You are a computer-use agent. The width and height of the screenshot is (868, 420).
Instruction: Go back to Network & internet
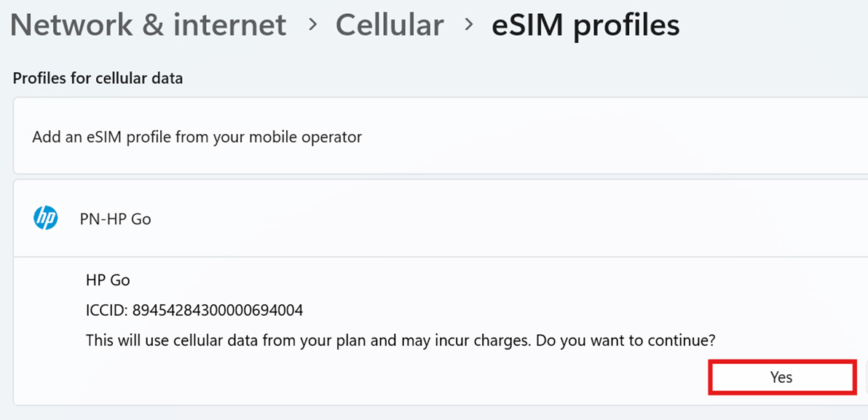click(x=148, y=25)
